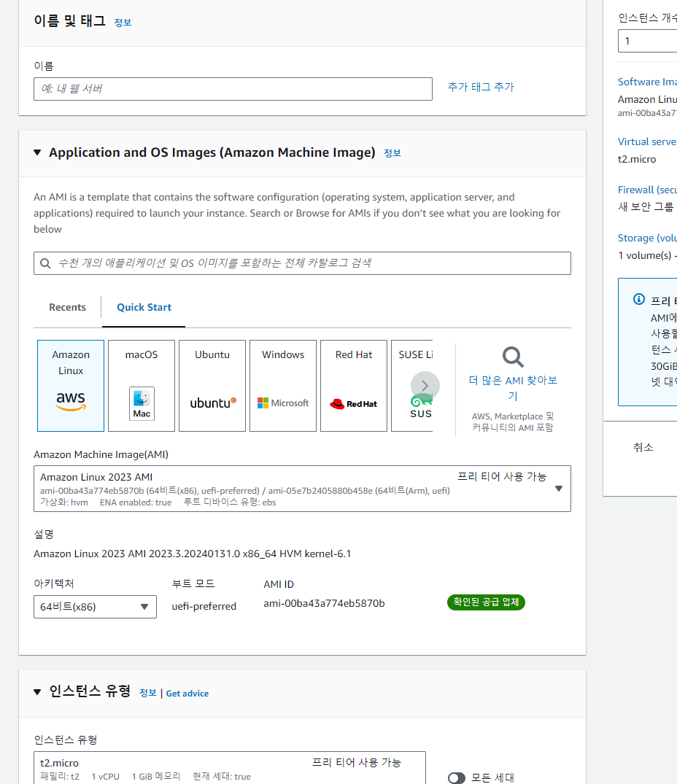
Task: Open the 아키텍처 64비트(x86) dropdown
Action: click(x=95, y=607)
